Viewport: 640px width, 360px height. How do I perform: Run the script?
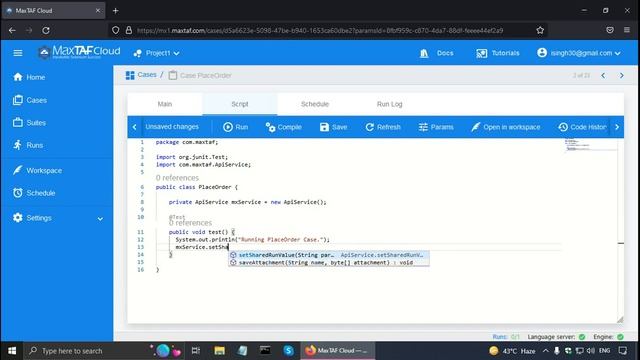236,127
